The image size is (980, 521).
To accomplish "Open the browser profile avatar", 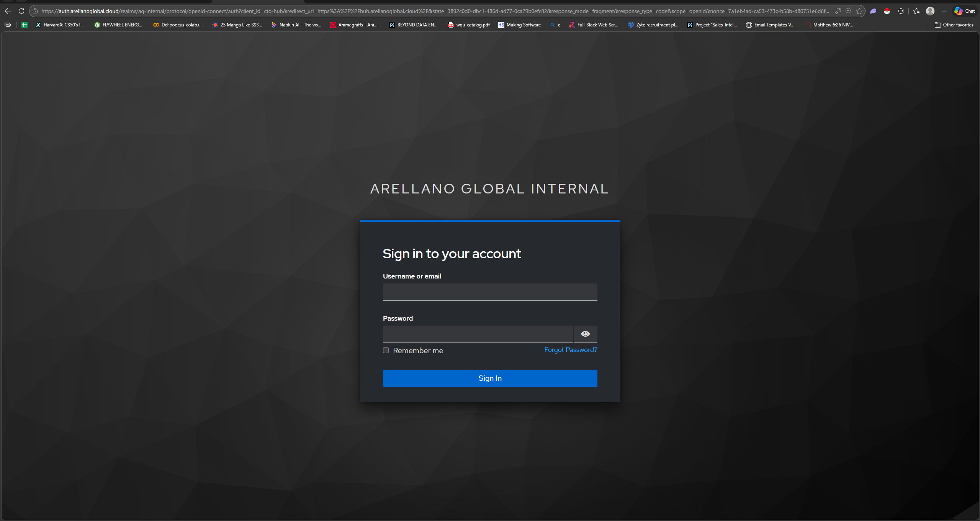I will [930, 11].
